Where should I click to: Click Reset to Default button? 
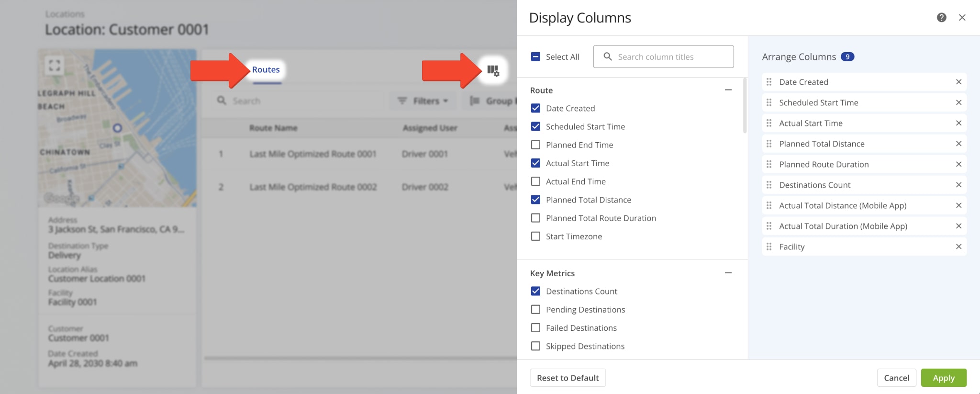point(568,378)
